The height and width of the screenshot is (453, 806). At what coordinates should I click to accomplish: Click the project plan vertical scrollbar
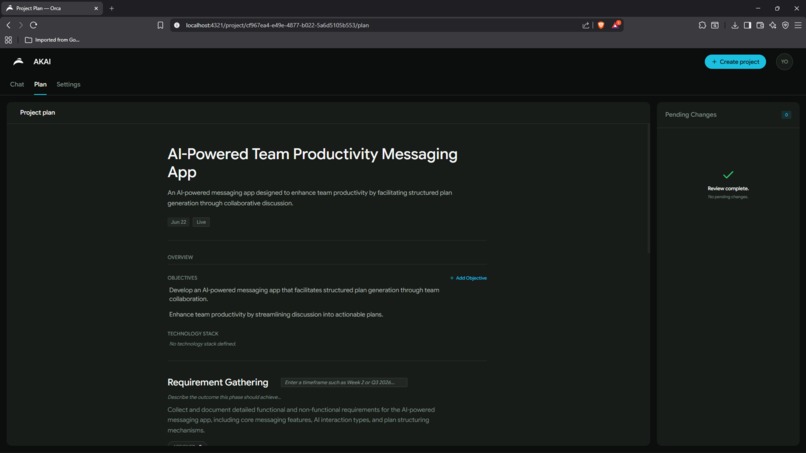click(x=649, y=189)
